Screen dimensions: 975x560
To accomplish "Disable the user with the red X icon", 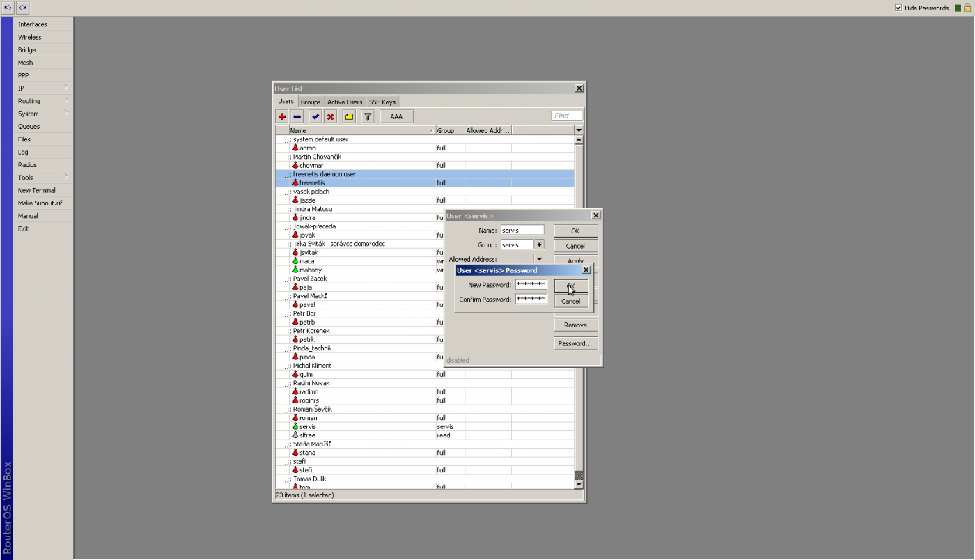I will [x=331, y=116].
